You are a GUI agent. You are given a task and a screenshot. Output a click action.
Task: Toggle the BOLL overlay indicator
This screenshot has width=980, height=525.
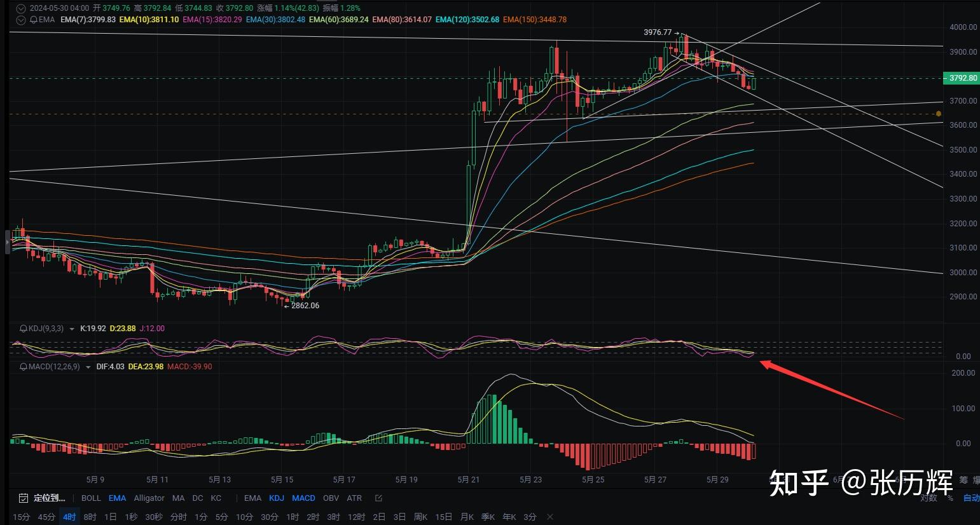(91, 498)
